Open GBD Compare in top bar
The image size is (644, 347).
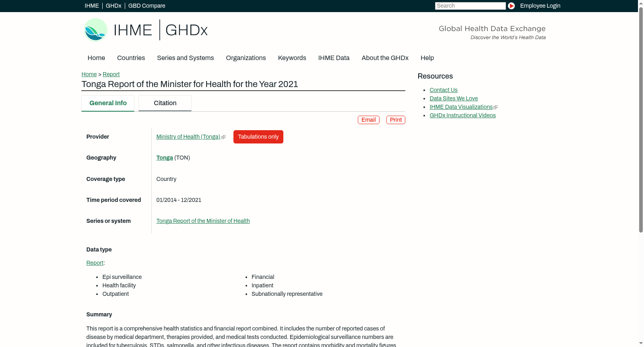pyautogui.click(x=147, y=6)
